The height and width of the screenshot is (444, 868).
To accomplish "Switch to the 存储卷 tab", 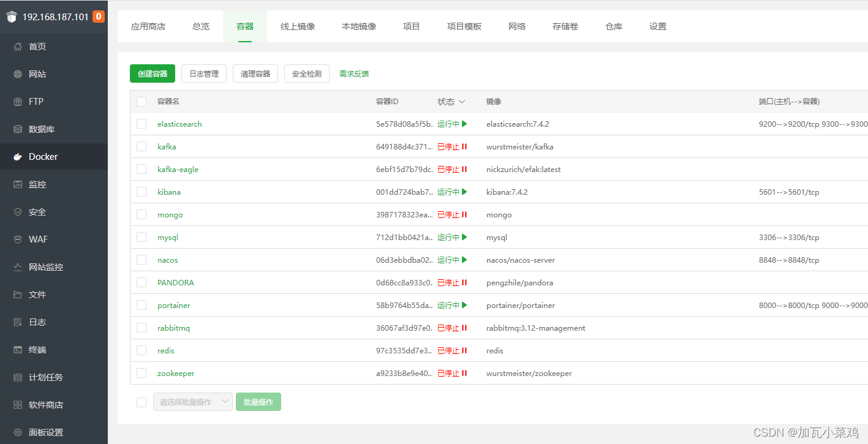I will click(x=565, y=26).
